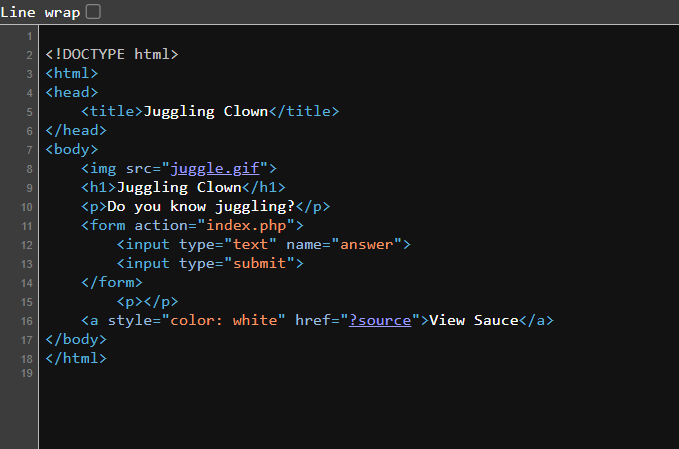The image size is (679, 449).
Task: Click line number 19 at the bottom
Action: tap(27, 372)
